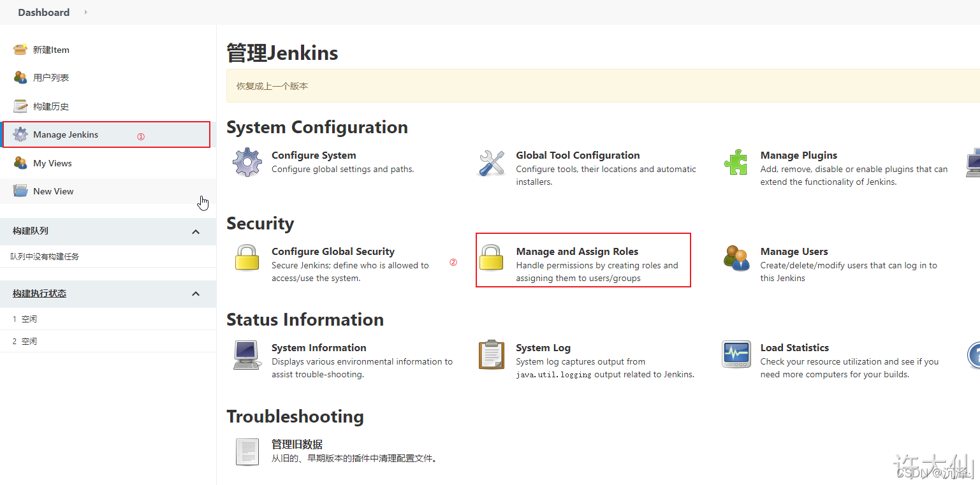Click the System Log clipboard icon
980x485 pixels.
tap(492, 354)
